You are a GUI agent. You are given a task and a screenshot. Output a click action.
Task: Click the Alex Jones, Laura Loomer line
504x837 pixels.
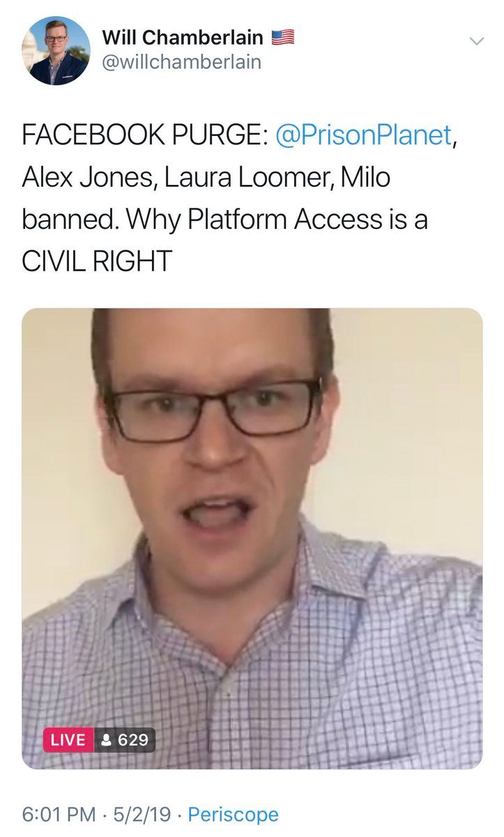(x=206, y=177)
